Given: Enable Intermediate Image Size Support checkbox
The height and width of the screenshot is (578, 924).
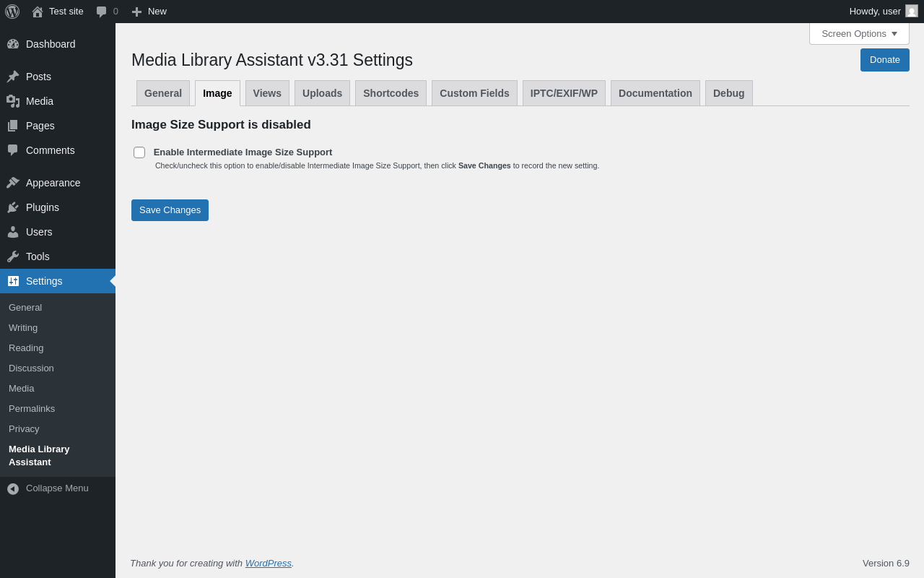Looking at the screenshot, I should [x=139, y=152].
